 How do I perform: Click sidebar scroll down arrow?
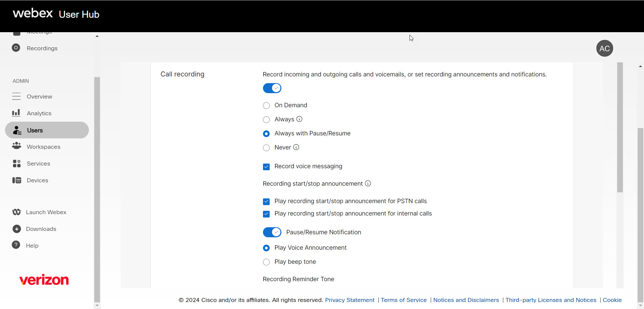[97, 305]
